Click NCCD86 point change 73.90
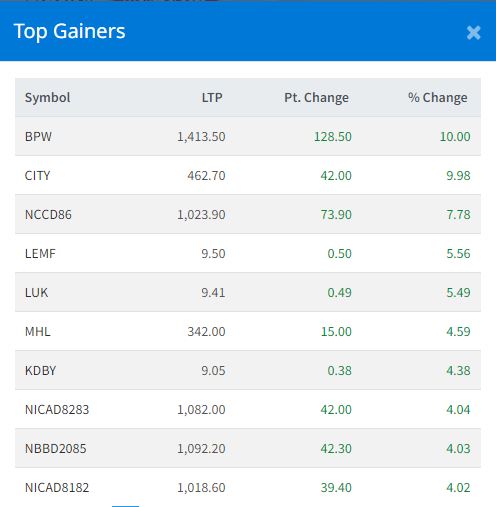This screenshot has width=496, height=507. [x=336, y=215]
